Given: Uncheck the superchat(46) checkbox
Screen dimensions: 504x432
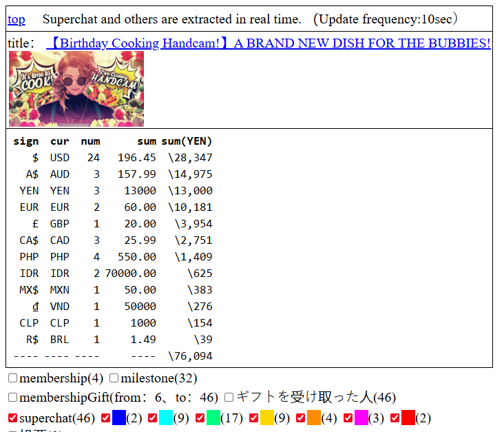Looking at the screenshot, I should point(12,418).
